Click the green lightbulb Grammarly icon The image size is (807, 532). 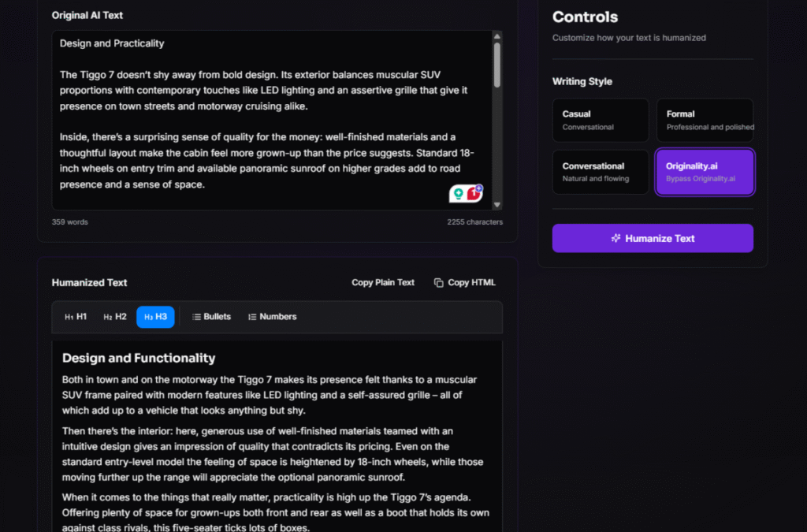[459, 194]
